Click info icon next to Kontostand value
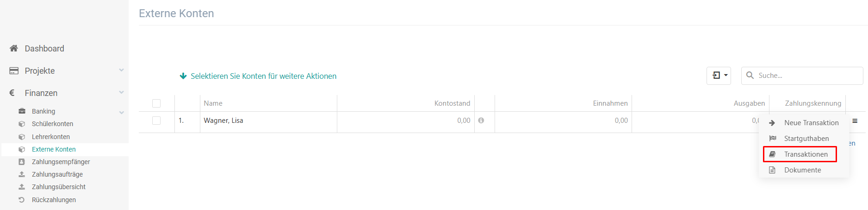 pyautogui.click(x=481, y=121)
